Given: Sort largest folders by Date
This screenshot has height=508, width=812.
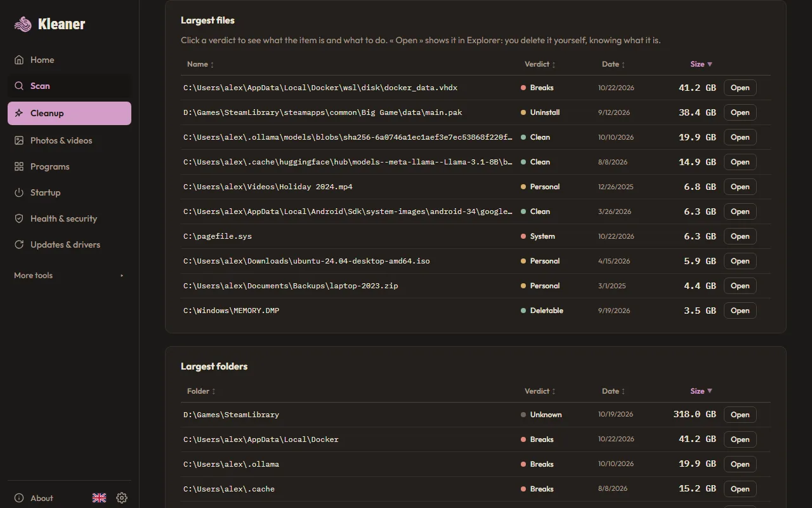Looking at the screenshot, I should [613, 391].
